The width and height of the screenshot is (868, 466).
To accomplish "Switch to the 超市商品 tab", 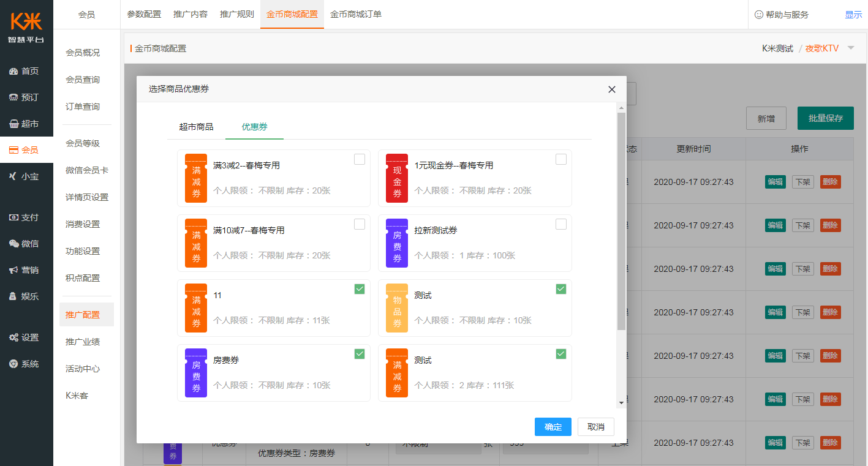I will tap(196, 127).
